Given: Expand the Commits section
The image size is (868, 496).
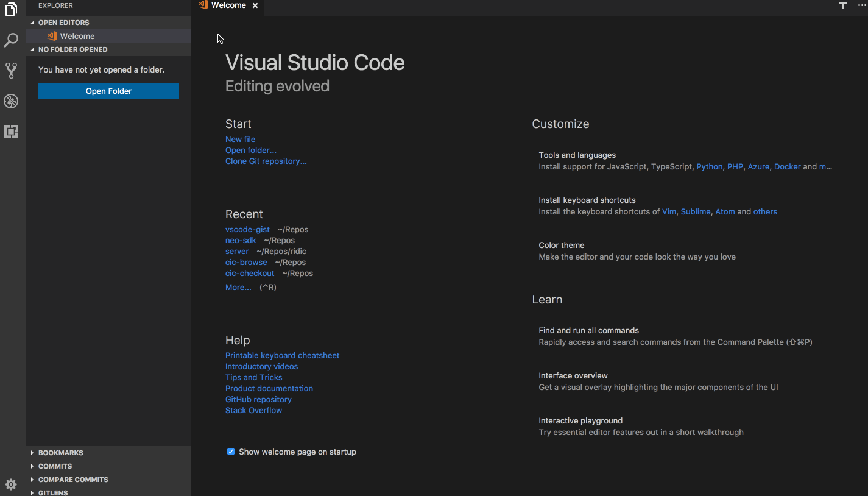Looking at the screenshot, I should coord(55,466).
